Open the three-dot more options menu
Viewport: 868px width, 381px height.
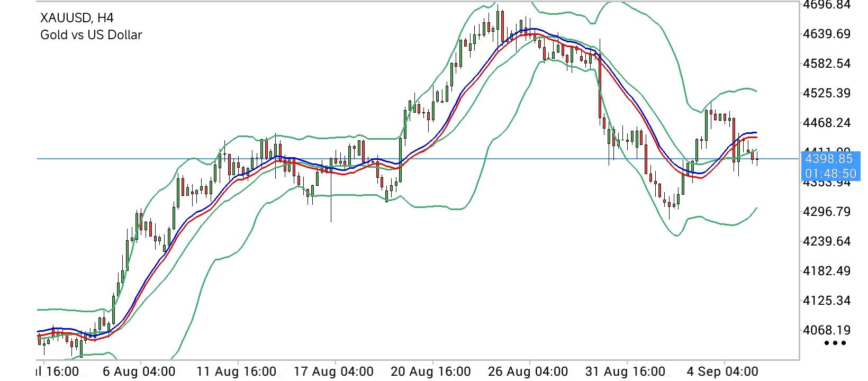[836, 343]
